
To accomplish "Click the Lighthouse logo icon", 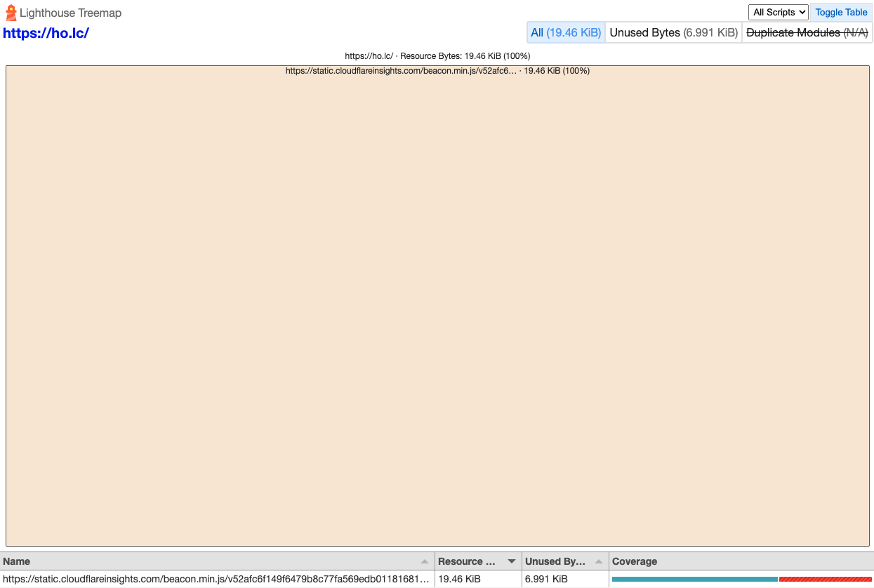I will point(11,12).
